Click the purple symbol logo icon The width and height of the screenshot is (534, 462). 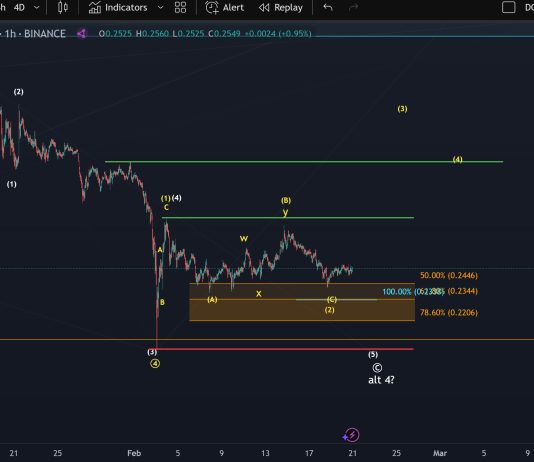[x=81, y=34]
